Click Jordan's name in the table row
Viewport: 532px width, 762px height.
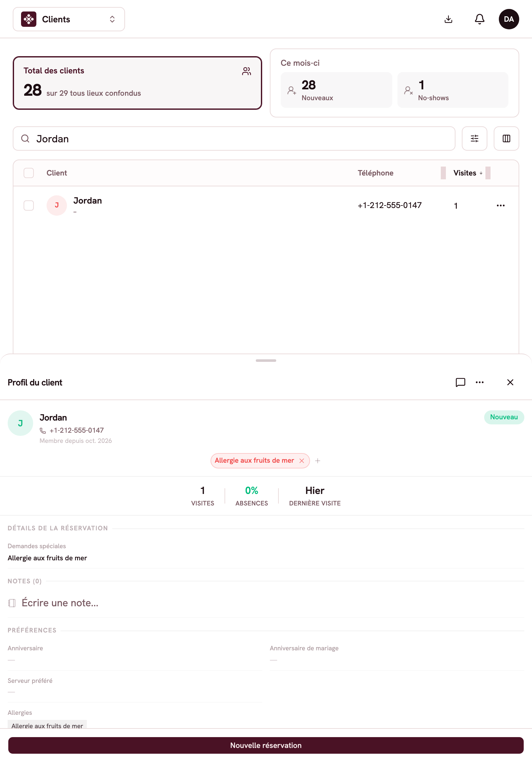[88, 201]
